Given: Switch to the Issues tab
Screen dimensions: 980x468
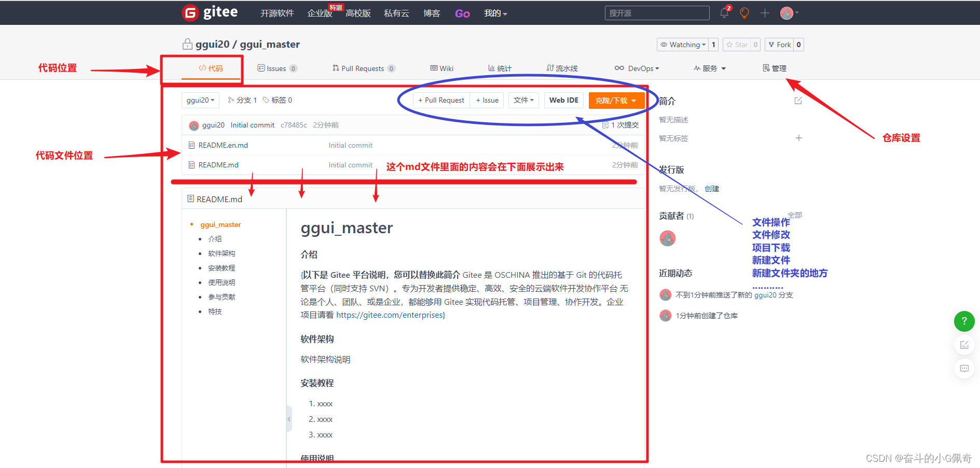Looking at the screenshot, I should [277, 68].
